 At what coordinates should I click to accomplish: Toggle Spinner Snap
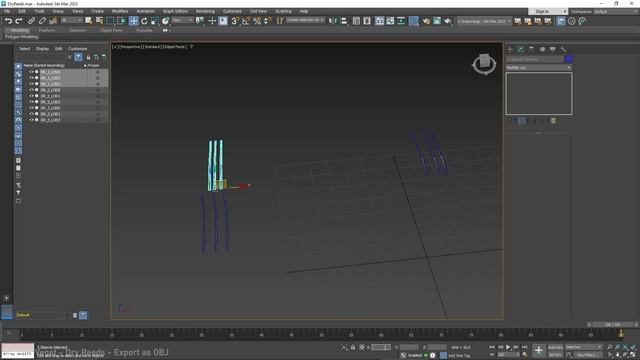point(267,21)
